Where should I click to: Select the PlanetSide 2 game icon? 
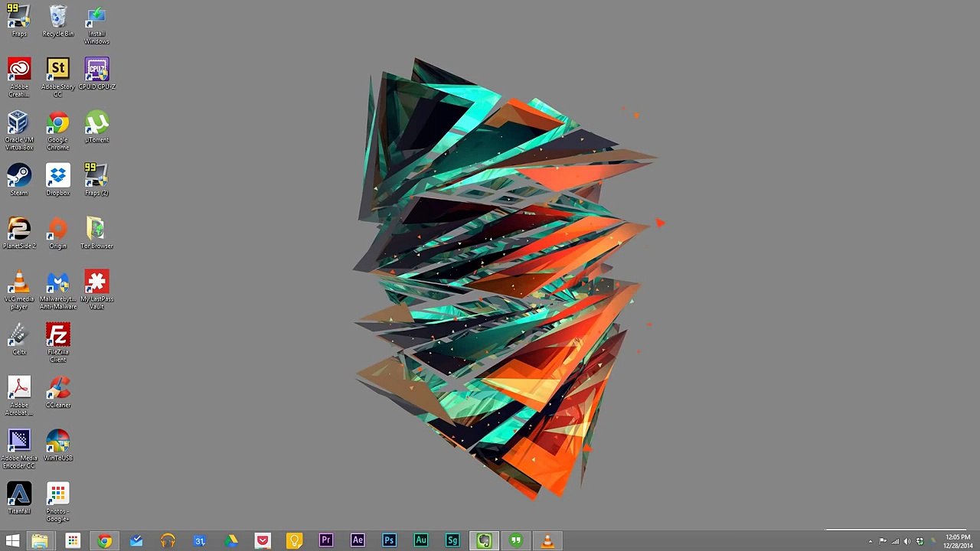[x=19, y=233]
